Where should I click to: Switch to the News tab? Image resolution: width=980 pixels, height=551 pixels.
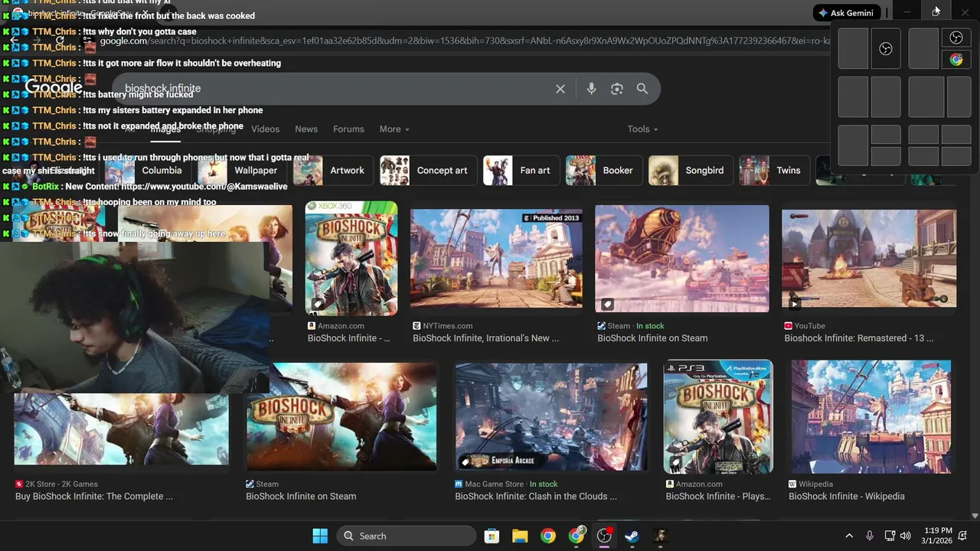click(x=306, y=129)
